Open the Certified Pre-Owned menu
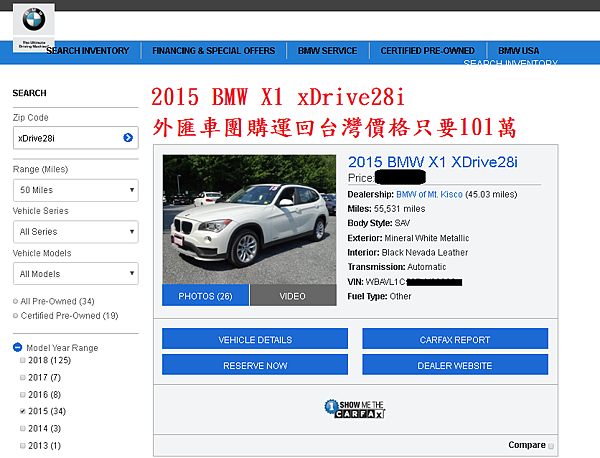600x458 pixels. 427,51
